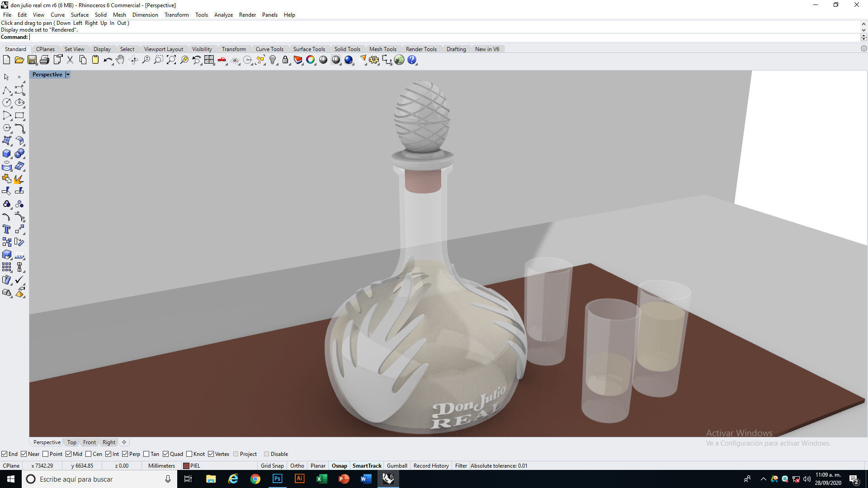Viewport: 868px width, 488px height.
Task: Toggle Gumball in status bar
Action: pyautogui.click(x=397, y=465)
